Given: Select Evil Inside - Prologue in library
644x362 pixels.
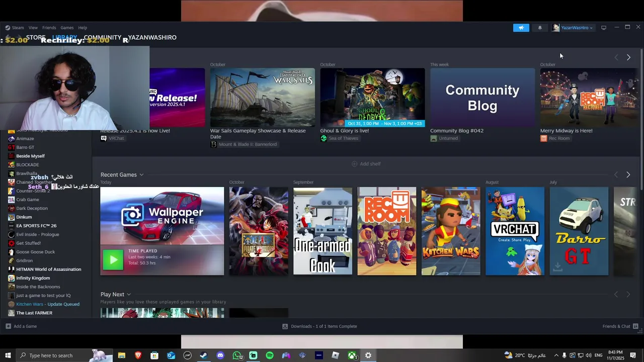Looking at the screenshot, I should [38, 234].
